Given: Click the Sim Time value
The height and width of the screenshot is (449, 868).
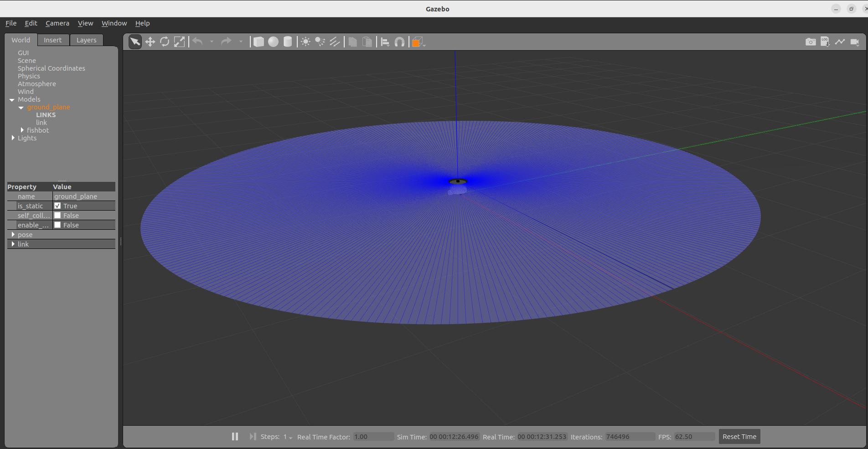Looking at the screenshot, I should coord(454,437).
